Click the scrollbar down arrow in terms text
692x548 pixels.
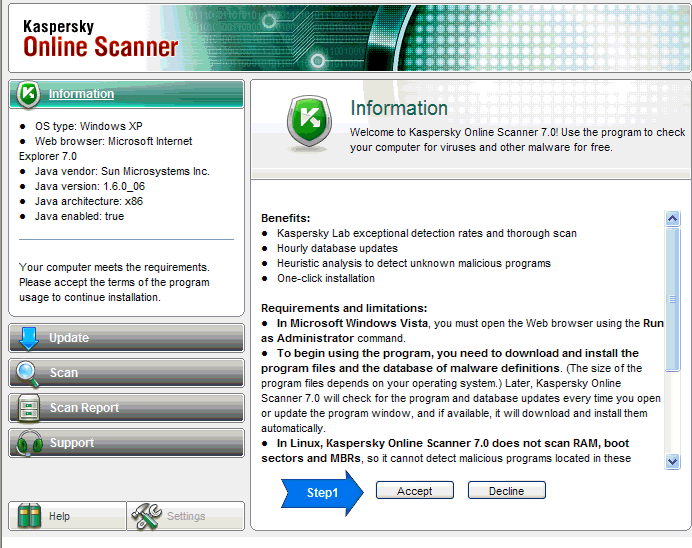[672, 460]
